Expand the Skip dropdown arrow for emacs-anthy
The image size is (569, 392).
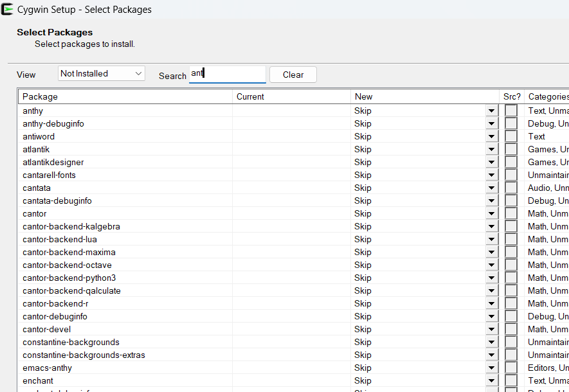click(x=491, y=368)
